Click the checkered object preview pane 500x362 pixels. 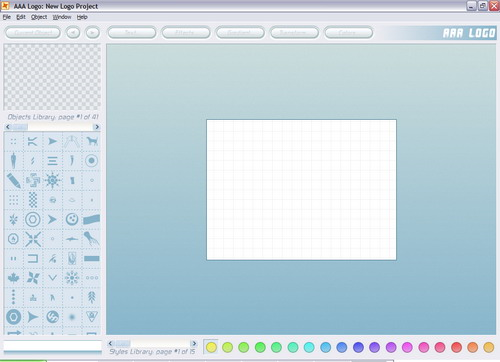pos(52,77)
